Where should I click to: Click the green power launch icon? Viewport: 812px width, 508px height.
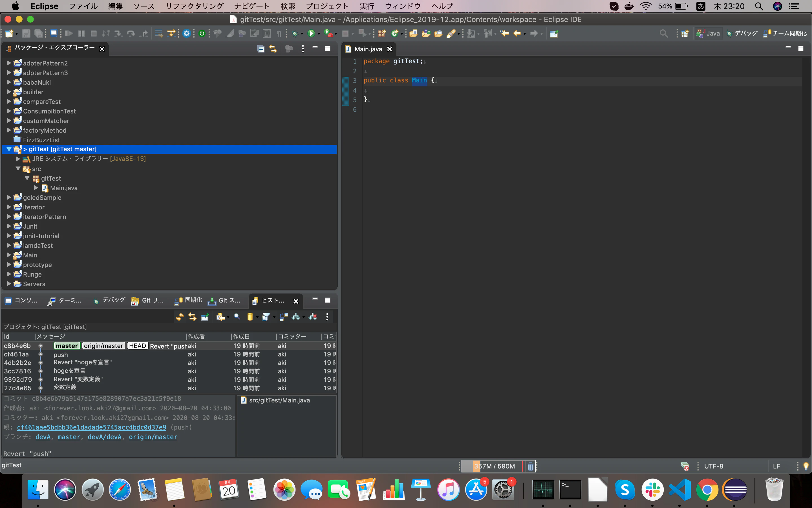[202, 33]
